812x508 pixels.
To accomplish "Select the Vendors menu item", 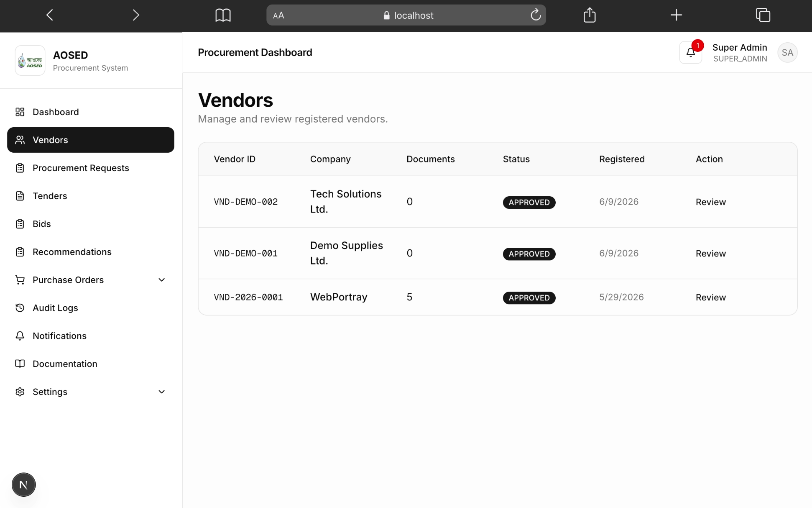I will click(x=91, y=140).
